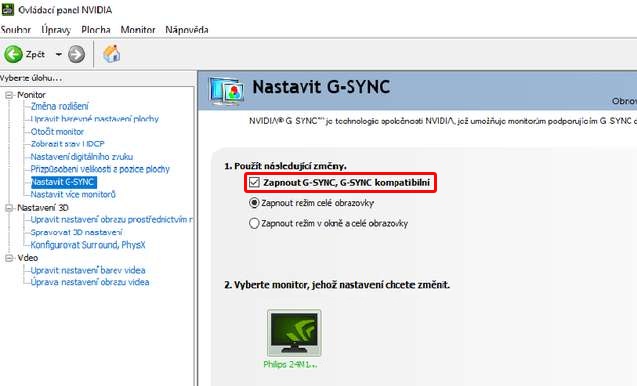Click the Philips monitor name label
The width and height of the screenshot is (637, 386).
point(290,364)
